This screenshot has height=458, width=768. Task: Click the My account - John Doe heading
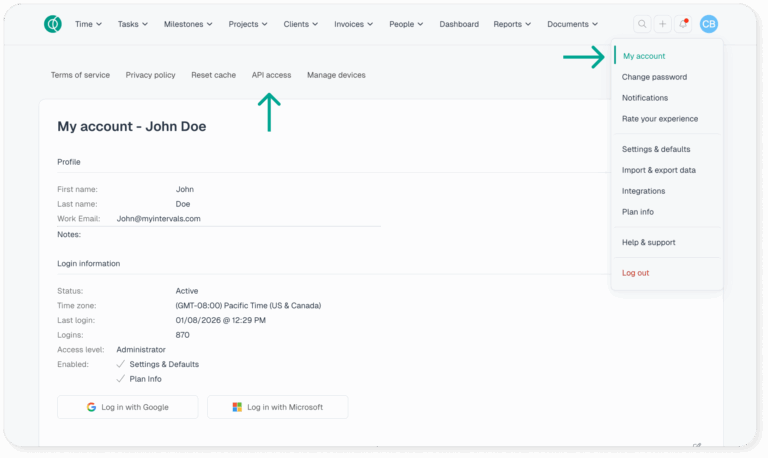pos(132,126)
